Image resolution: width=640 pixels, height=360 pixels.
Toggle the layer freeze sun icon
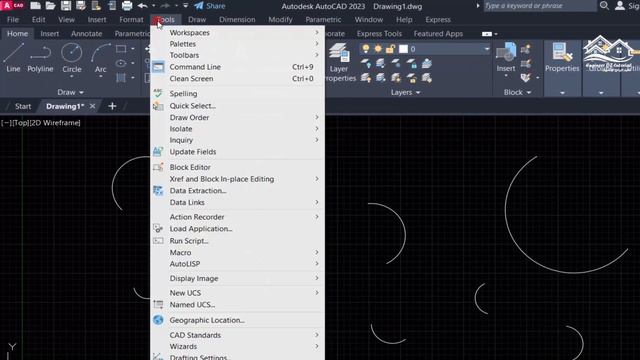(378, 49)
